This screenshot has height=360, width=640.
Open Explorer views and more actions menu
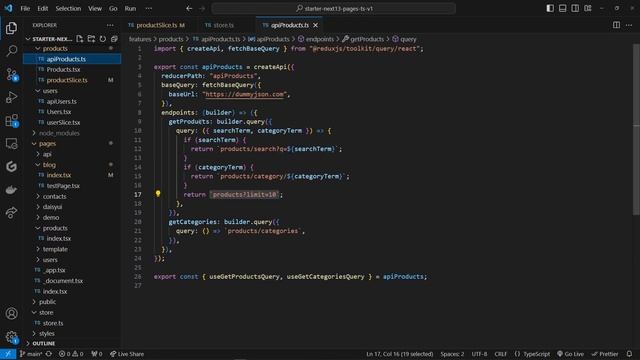tap(110, 25)
